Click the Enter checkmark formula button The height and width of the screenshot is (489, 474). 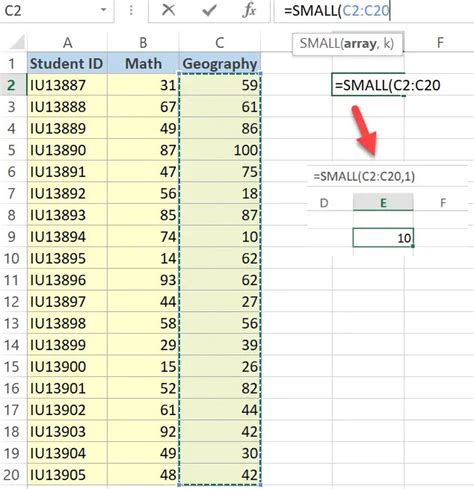coord(209,10)
